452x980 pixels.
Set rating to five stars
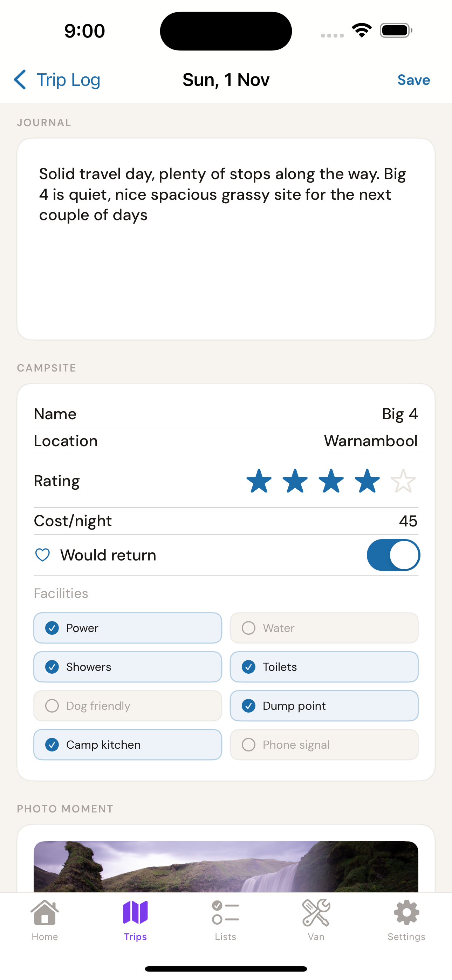click(403, 481)
